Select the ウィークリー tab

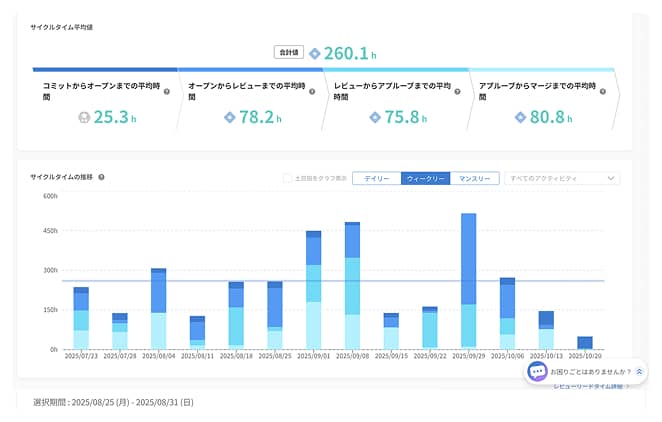[x=426, y=179]
